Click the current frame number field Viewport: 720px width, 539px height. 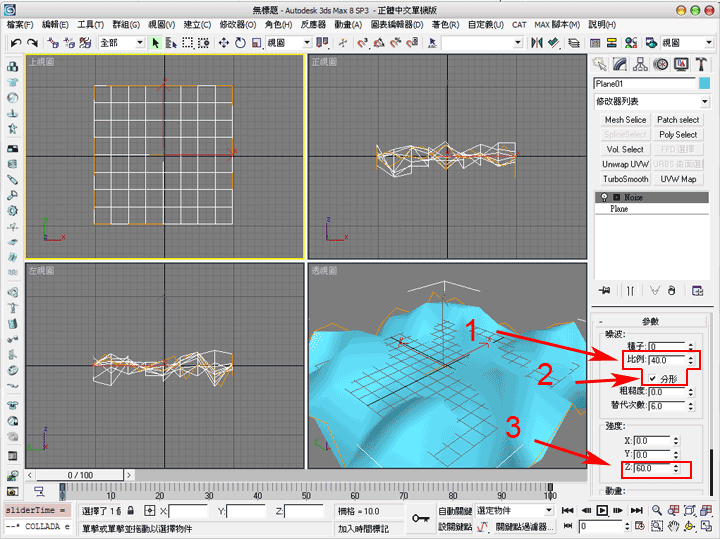(601, 526)
